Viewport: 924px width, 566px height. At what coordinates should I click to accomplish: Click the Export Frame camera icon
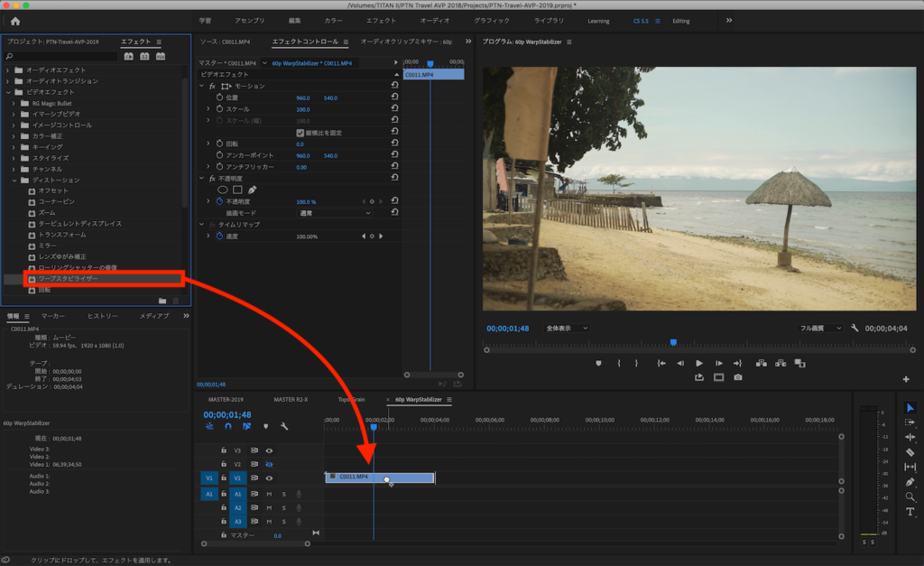(738, 377)
